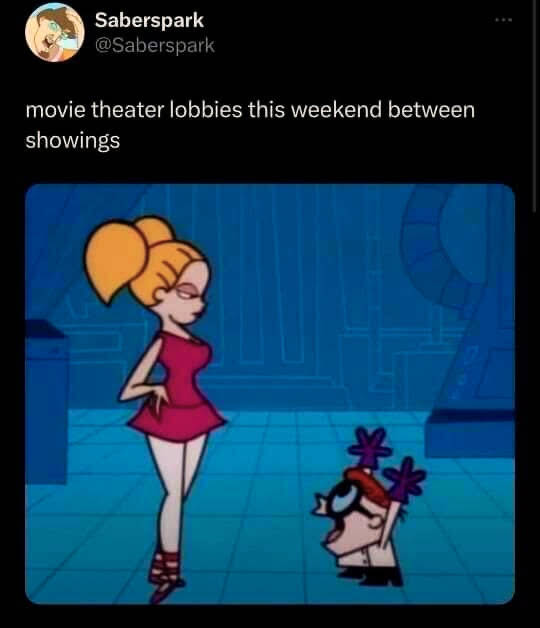Click the Saberspark display name

coord(149,20)
